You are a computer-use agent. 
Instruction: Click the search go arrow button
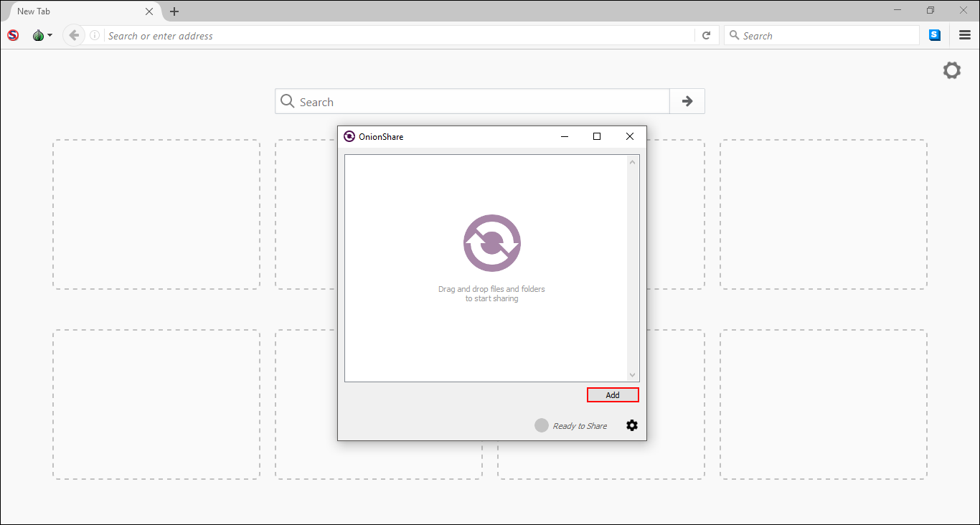tap(687, 101)
